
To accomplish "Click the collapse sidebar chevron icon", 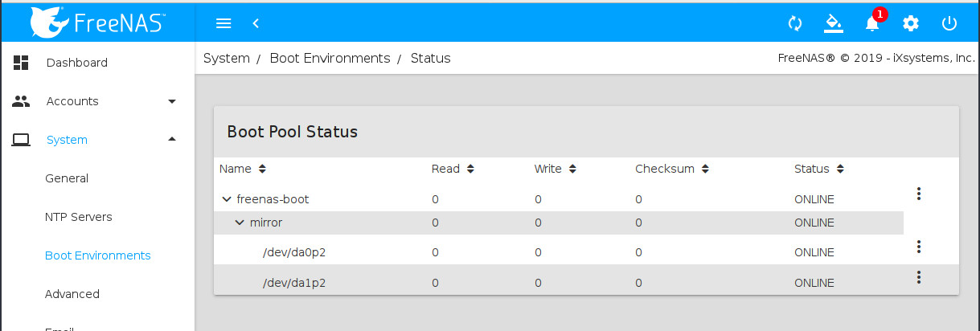I will point(256,23).
